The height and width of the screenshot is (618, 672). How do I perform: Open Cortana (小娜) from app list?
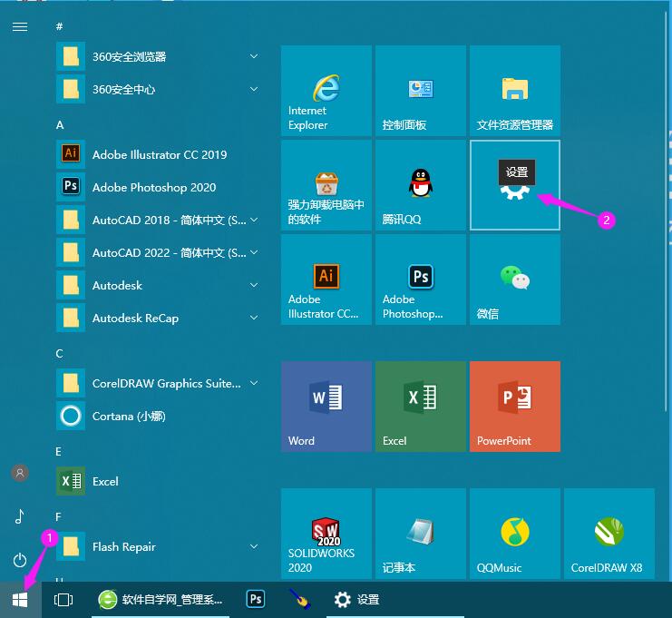pyautogui.click(x=159, y=416)
